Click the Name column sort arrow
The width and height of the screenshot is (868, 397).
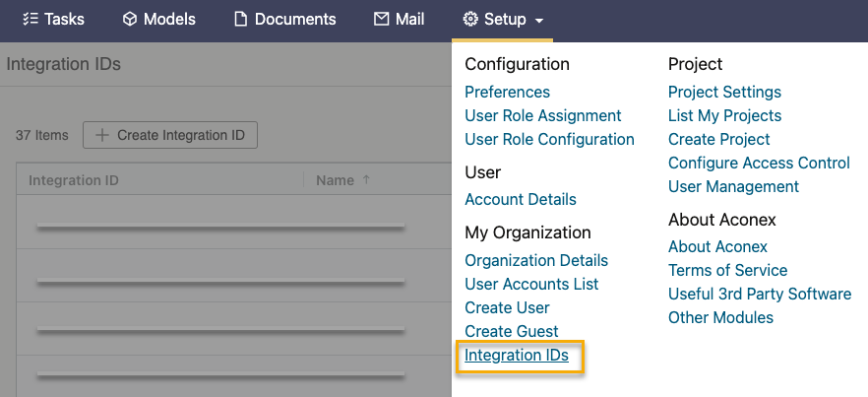tap(366, 179)
